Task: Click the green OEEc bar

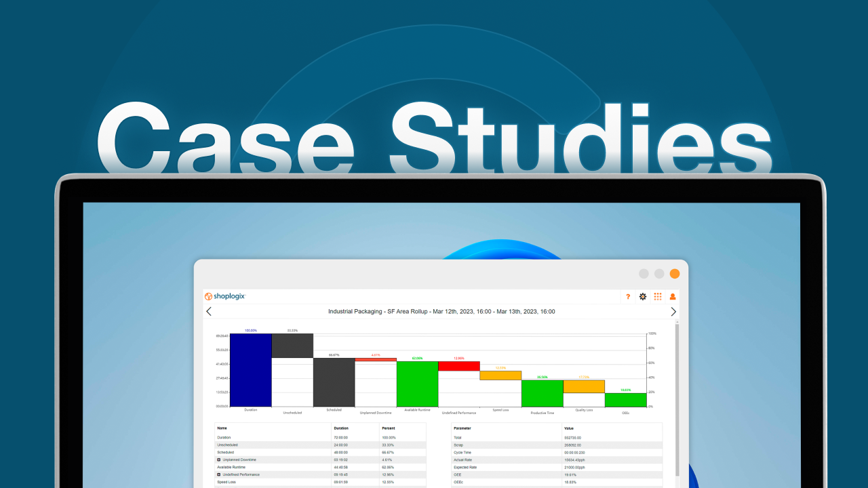Action: (626, 400)
